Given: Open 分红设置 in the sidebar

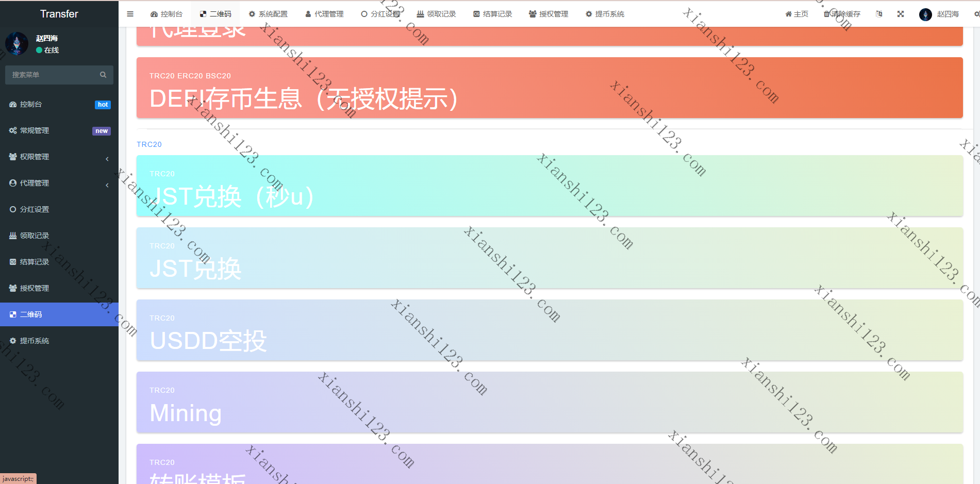Looking at the screenshot, I should point(59,209).
